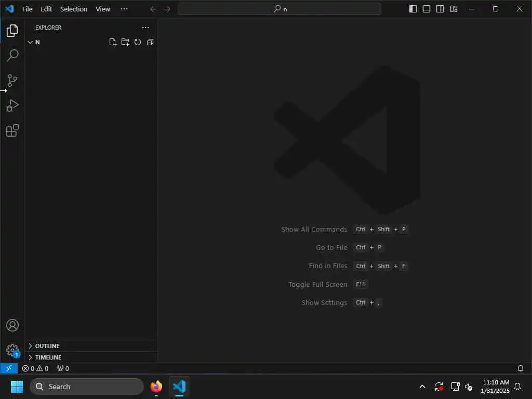532x399 pixels.
Task: Open the Extensions view
Action: click(x=12, y=130)
